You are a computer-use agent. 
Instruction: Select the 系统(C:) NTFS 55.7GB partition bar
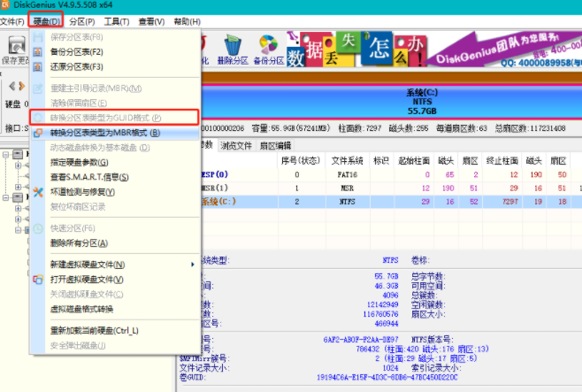(392, 102)
